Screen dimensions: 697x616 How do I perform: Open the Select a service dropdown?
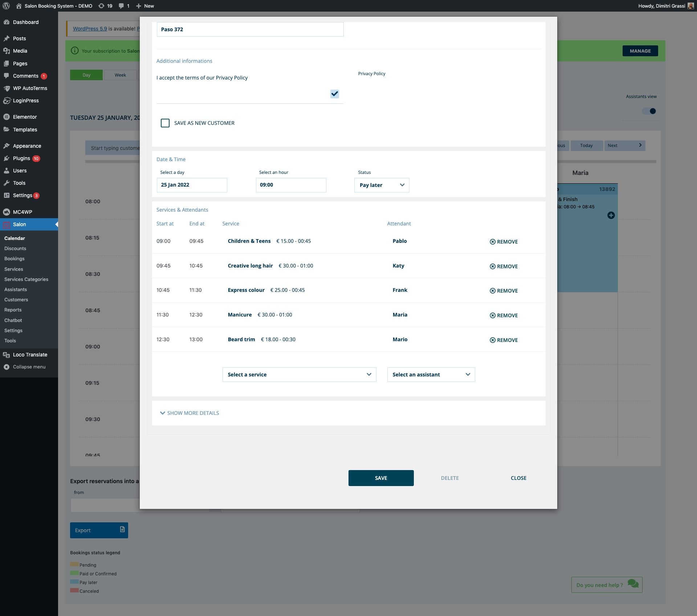click(x=299, y=375)
